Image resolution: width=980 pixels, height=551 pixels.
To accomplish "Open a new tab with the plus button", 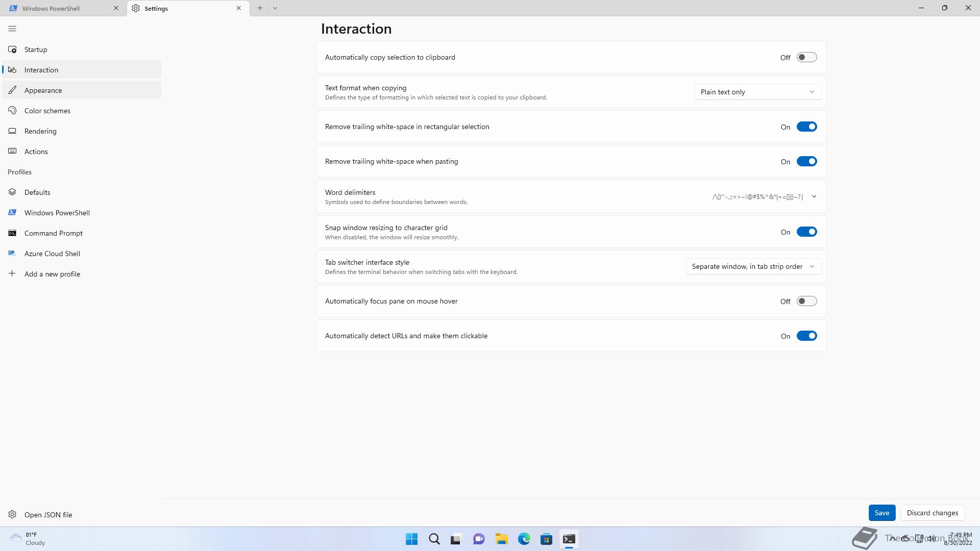I will [260, 8].
